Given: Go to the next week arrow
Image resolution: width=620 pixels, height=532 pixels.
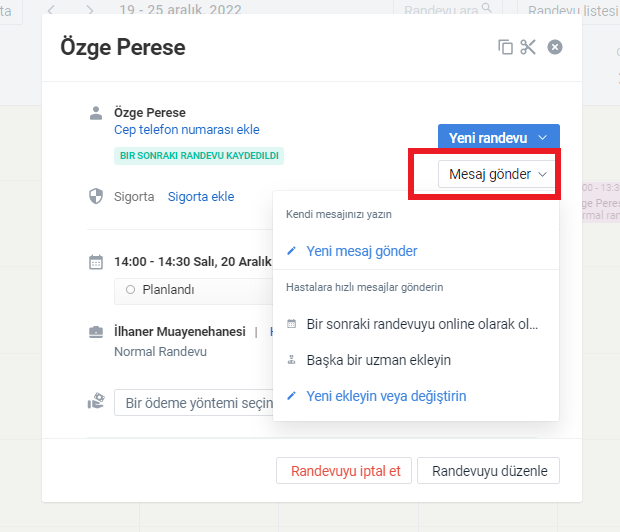Looking at the screenshot, I should coord(90,10).
